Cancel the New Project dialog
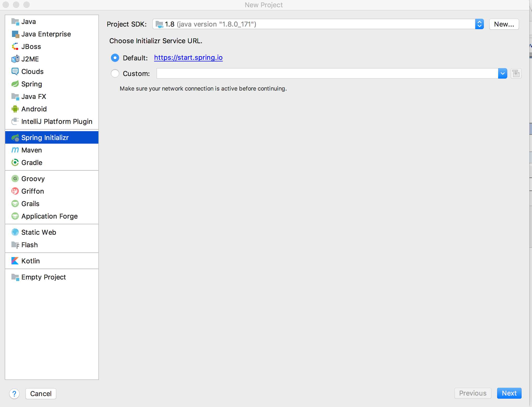The image size is (532, 407). (x=41, y=394)
